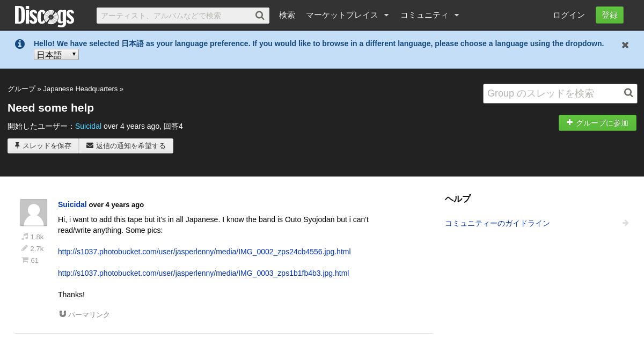Image resolution: width=644 pixels, height=338 pixels.
Task: Open Japanese Headquarters breadcrumb link
Action: [x=80, y=89]
